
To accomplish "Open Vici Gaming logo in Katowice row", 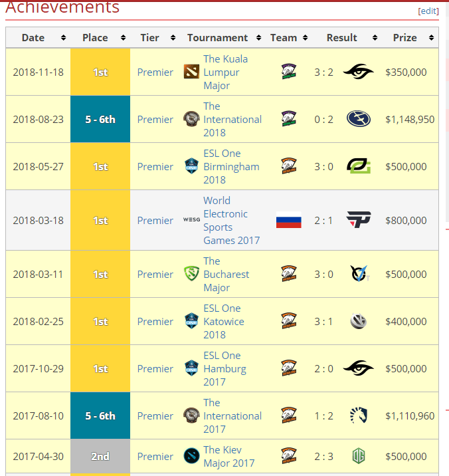I will (x=358, y=321).
